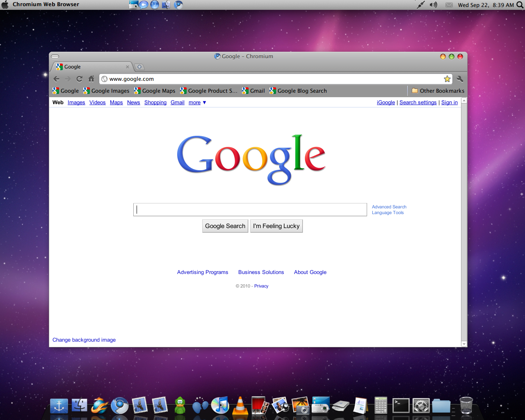Click the Sign in link
525x420 pixels.
click(x=450, y=103)
